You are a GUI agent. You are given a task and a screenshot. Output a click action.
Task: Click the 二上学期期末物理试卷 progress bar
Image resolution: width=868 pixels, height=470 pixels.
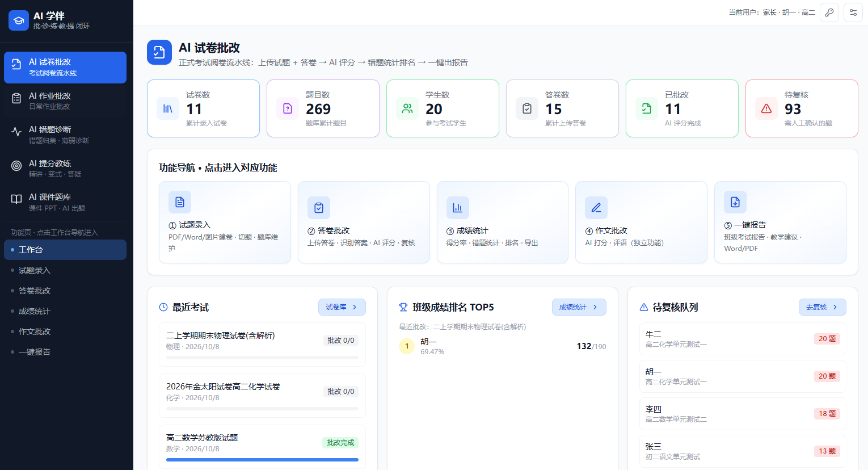262,358
